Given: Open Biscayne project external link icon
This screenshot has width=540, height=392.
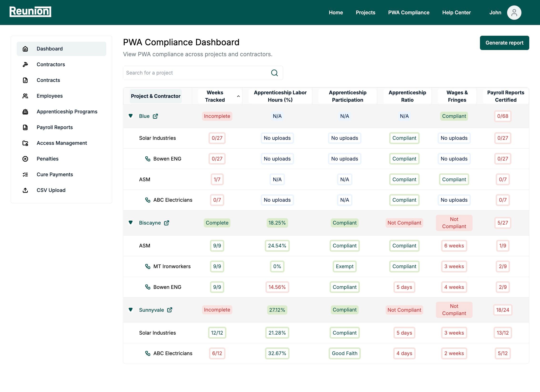Looking at the screenshot, I should tap(167, 223).
